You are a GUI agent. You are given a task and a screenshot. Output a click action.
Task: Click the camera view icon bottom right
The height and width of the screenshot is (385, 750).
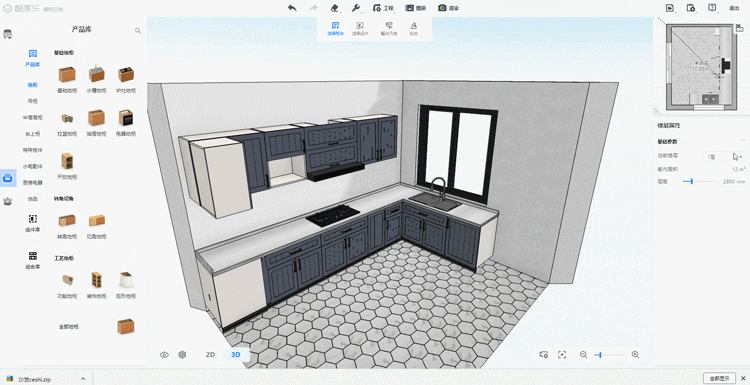[543, 354]
